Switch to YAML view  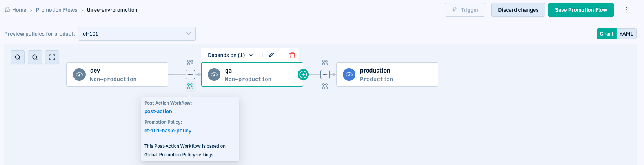626,34
